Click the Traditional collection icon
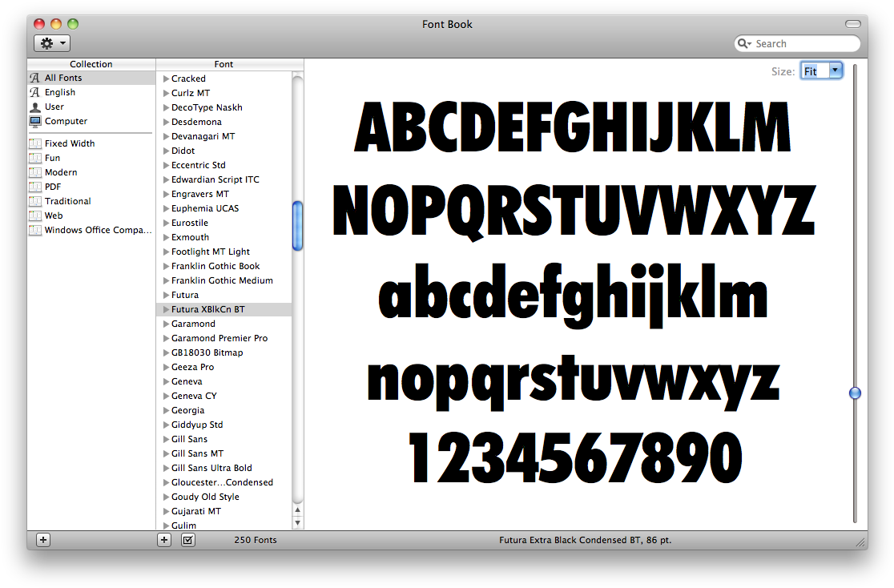Viewport: 894px width, 588px height. pos(35,201)
